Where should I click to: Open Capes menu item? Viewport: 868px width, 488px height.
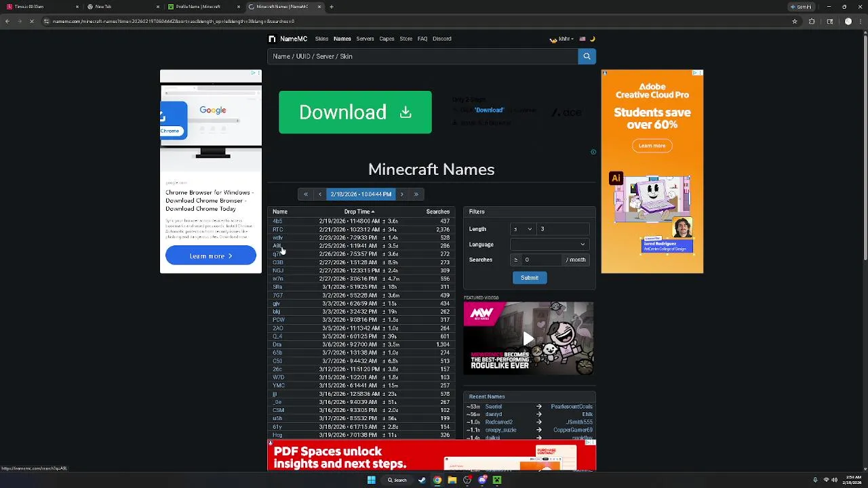pos(387,39)
